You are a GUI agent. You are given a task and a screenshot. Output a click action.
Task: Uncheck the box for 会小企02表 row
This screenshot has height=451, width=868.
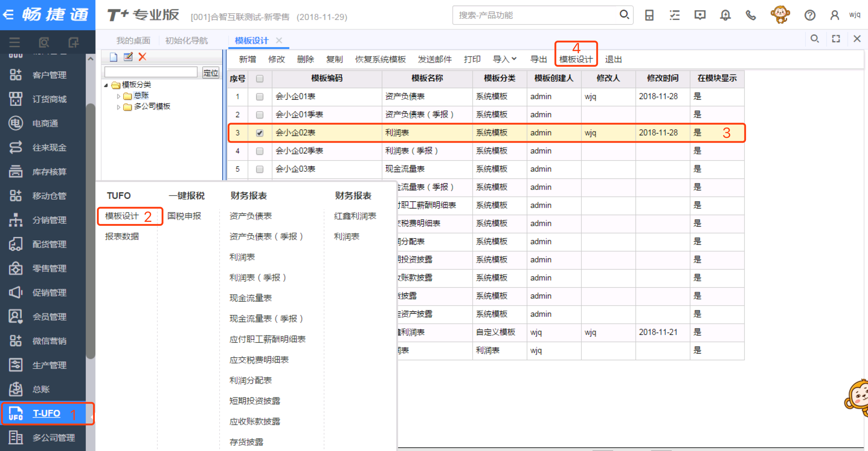point(259,133)
